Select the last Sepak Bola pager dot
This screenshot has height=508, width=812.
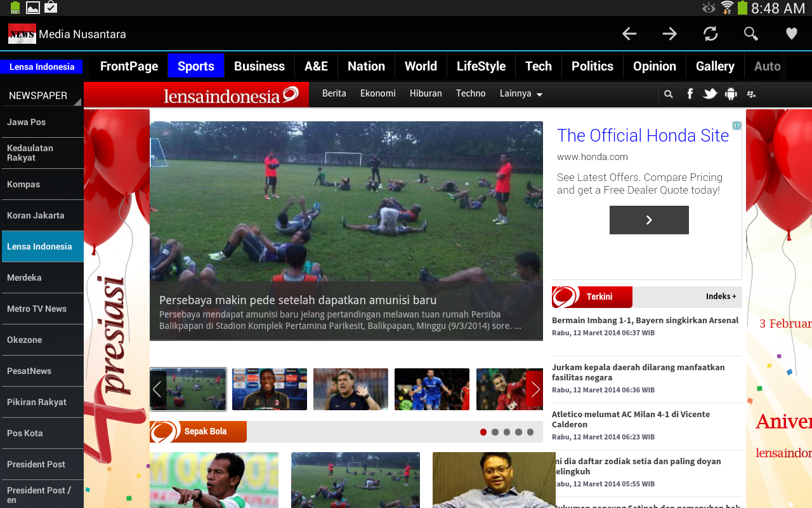pos(530,432)
